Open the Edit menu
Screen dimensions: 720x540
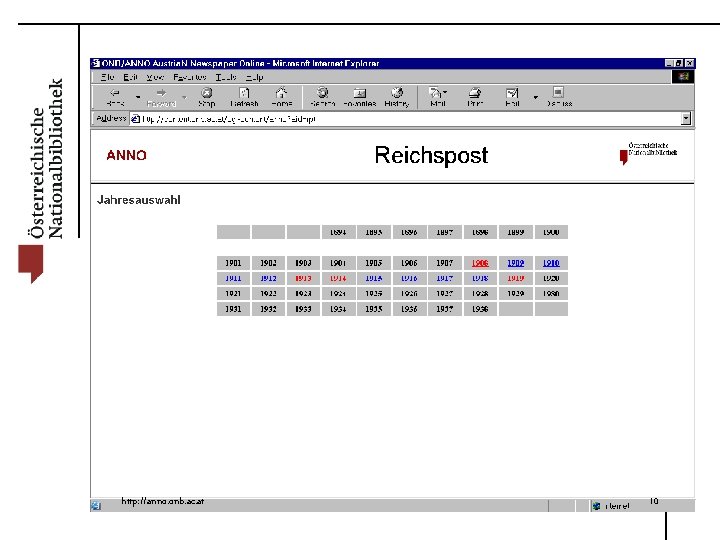tap(130, 77)
